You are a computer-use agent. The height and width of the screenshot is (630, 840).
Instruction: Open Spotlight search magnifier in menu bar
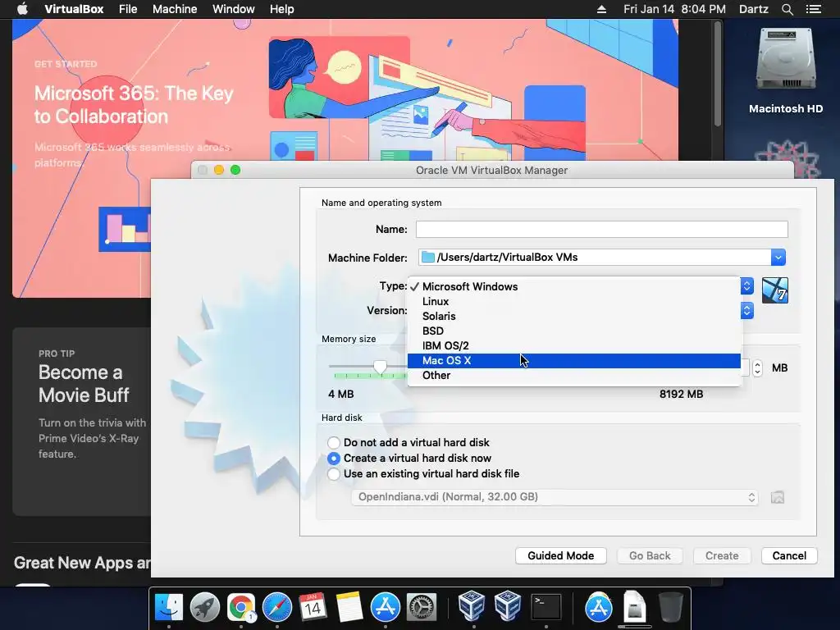click(x=787, y=9)
